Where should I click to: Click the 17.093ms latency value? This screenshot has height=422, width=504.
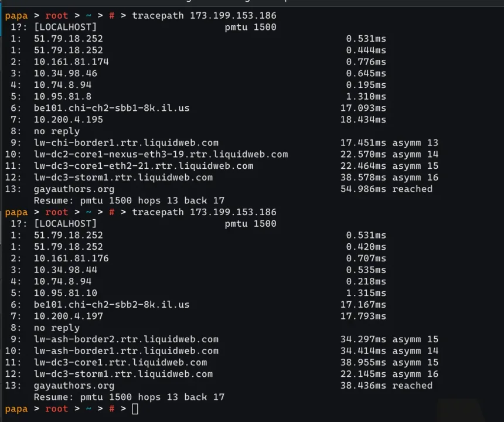[x=363, y=108]
